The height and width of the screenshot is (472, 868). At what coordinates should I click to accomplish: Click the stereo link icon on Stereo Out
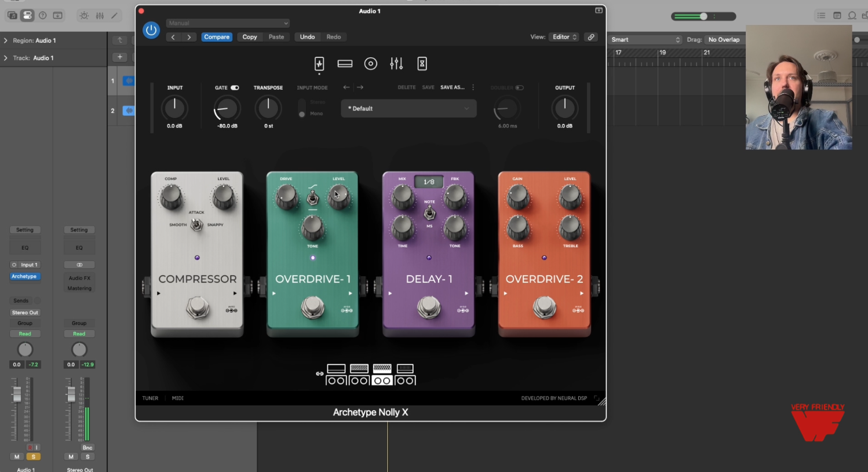(79, 265)
